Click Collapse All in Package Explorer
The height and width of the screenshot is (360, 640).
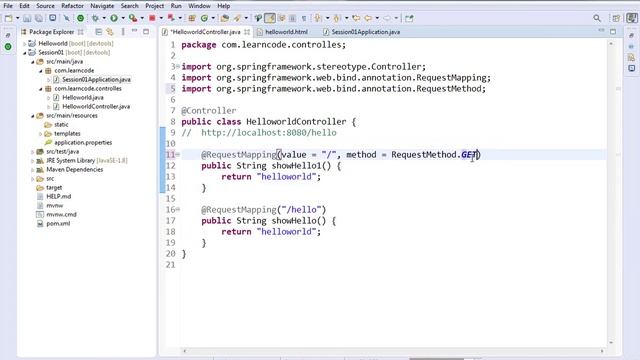(x=98, y=32)
